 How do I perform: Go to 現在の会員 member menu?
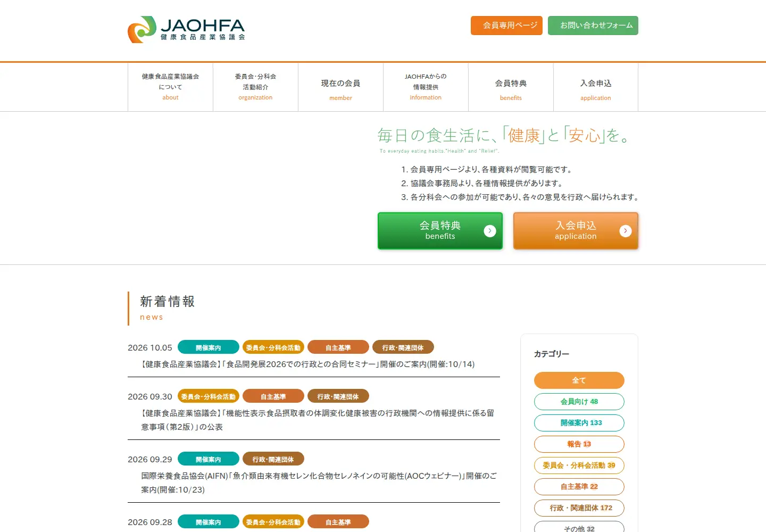[x=340, y=87]
